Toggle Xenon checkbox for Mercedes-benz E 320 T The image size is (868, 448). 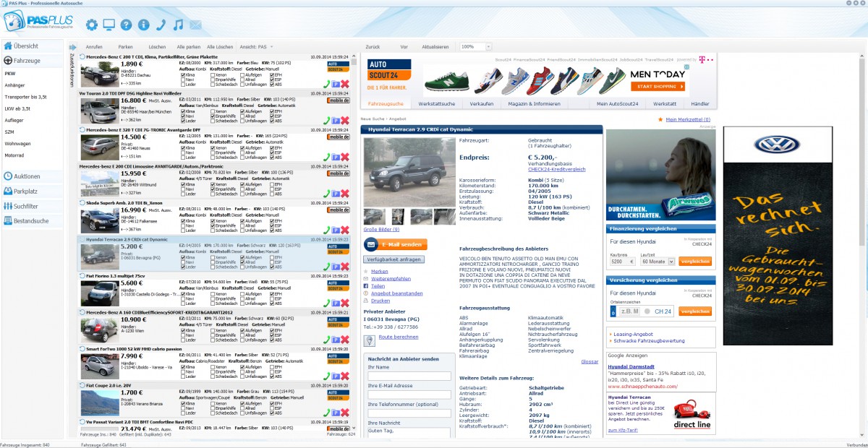coord(213,147)
